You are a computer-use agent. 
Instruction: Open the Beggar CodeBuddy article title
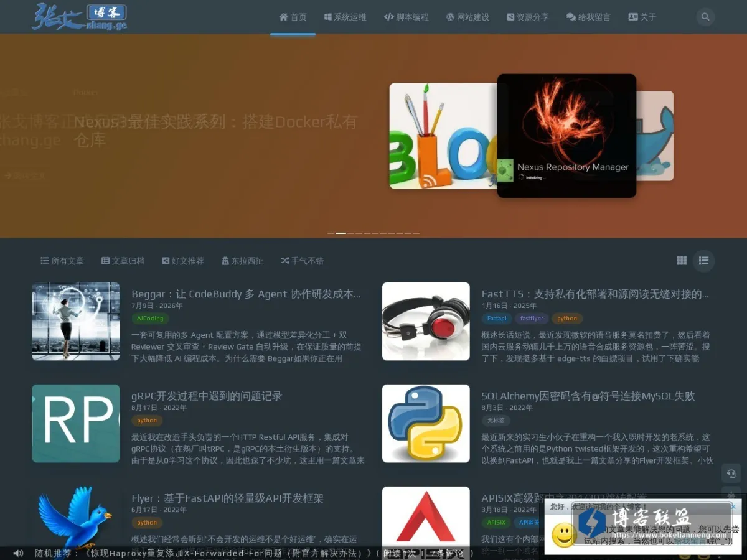247,294
